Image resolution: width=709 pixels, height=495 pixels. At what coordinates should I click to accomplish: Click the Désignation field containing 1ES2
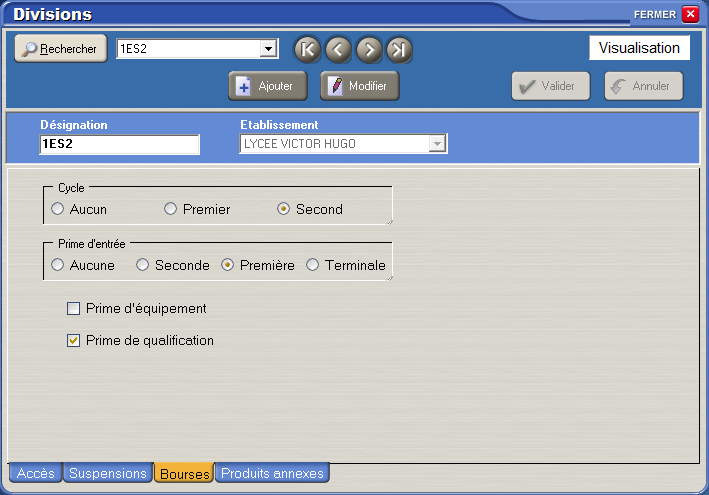pos(119,144)
